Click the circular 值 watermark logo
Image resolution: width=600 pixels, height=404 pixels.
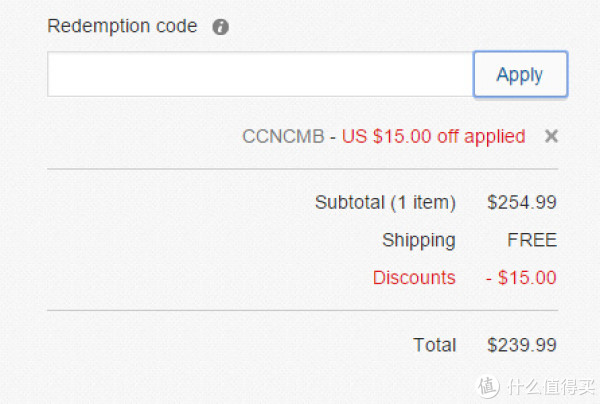[x=488, y=386]
